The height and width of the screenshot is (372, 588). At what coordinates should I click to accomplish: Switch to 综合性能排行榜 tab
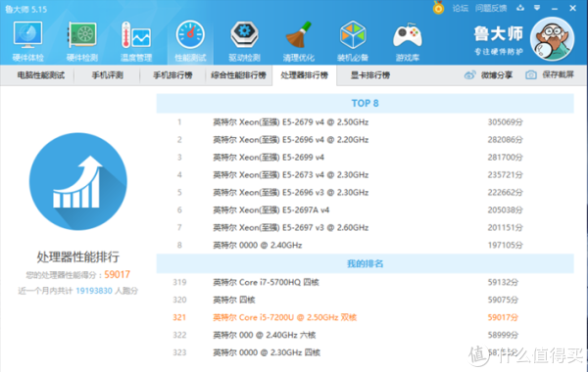coord(238,75)
